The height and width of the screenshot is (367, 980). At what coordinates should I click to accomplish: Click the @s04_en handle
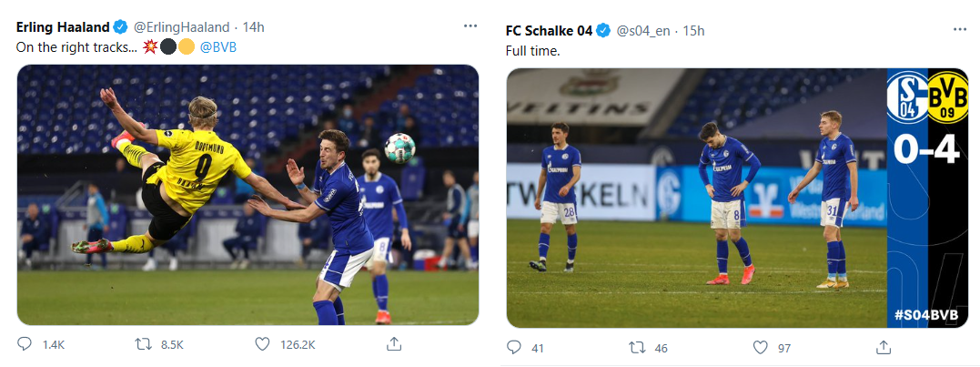coord(643,30)
